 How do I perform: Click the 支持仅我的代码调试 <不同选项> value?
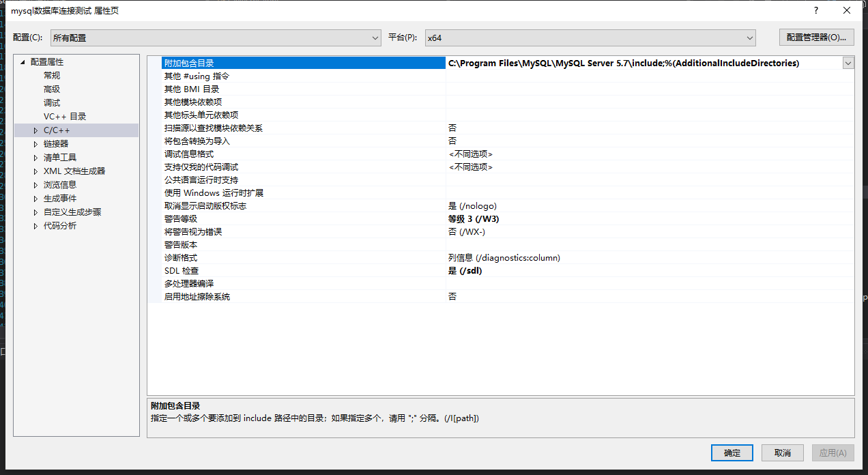[x=471, y=167]
